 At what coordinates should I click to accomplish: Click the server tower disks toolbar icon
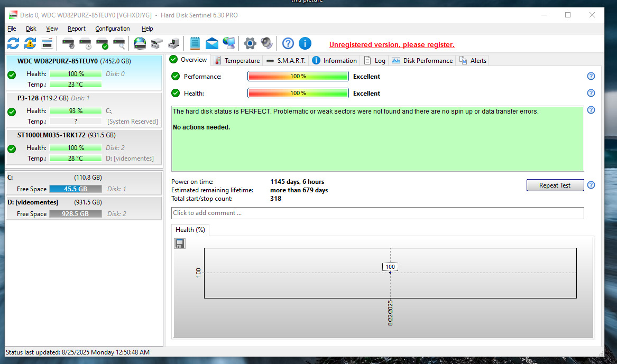coord(173,43)
